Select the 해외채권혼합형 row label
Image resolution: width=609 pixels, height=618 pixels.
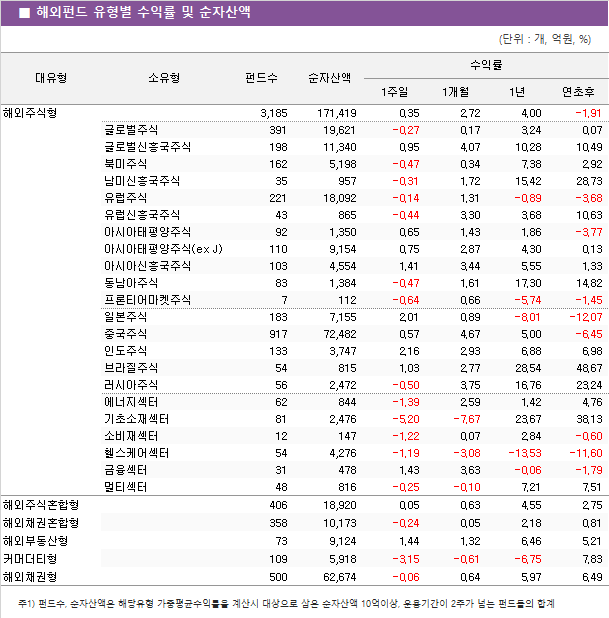point(41,523)
